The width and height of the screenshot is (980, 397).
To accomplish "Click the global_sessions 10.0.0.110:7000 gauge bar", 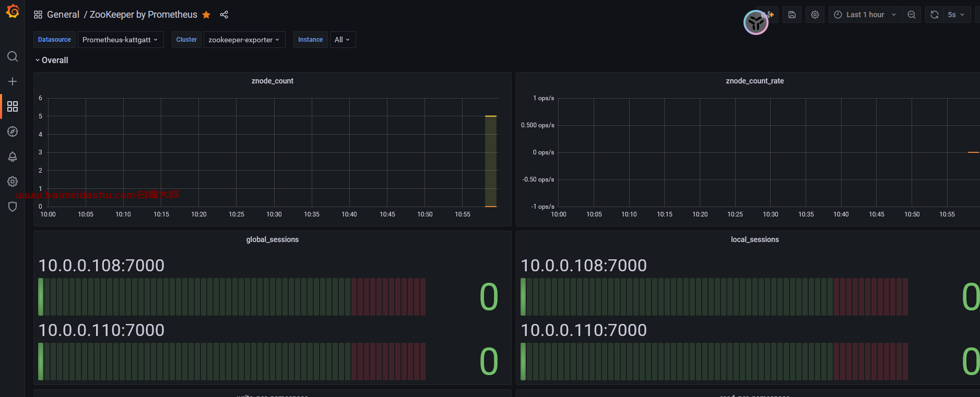I will pos(232,362).
